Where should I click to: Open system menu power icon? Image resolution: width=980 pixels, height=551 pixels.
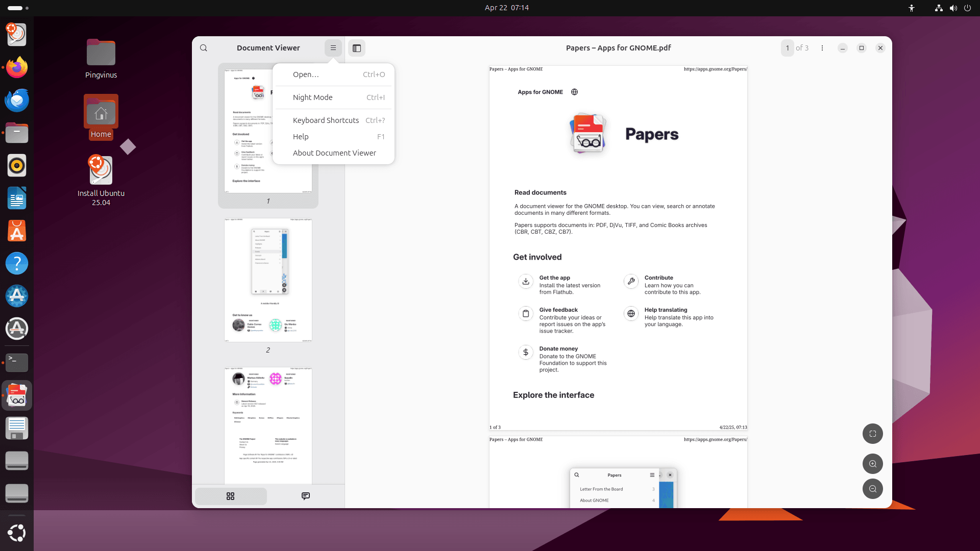point(967,8)
